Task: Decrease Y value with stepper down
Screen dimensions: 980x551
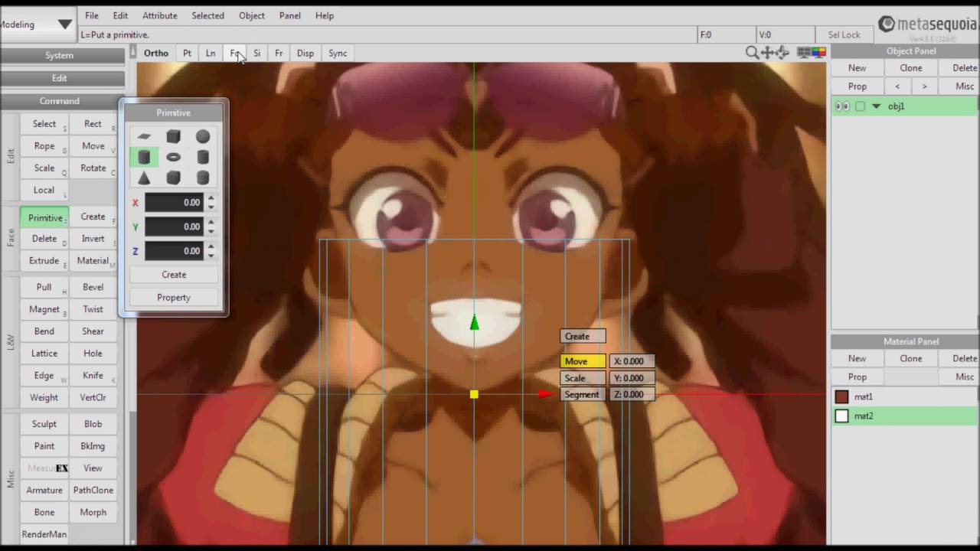Action: coord(211,231)
